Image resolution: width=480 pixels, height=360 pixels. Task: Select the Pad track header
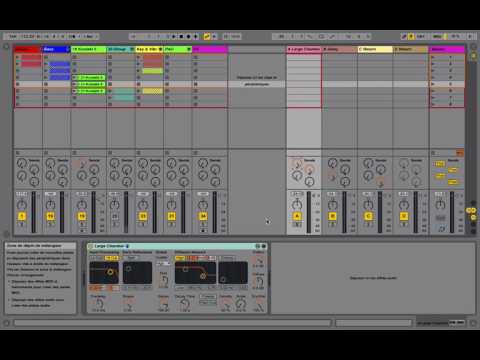pos(178,49)
